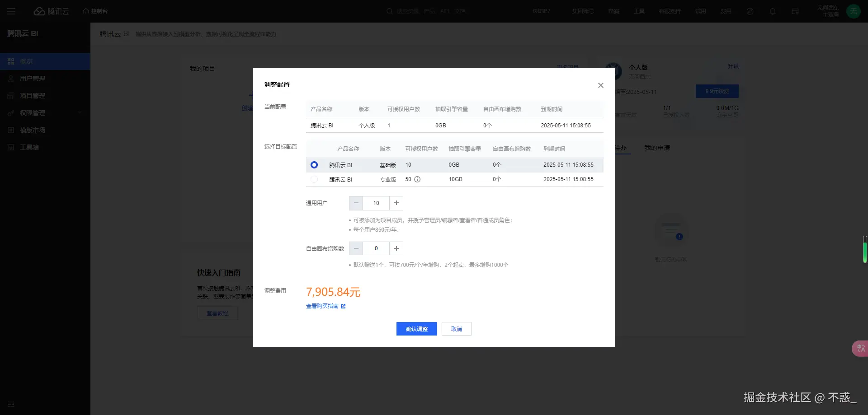Click the 取消 button
Viewport: 868px width, 415px height.
457,329
